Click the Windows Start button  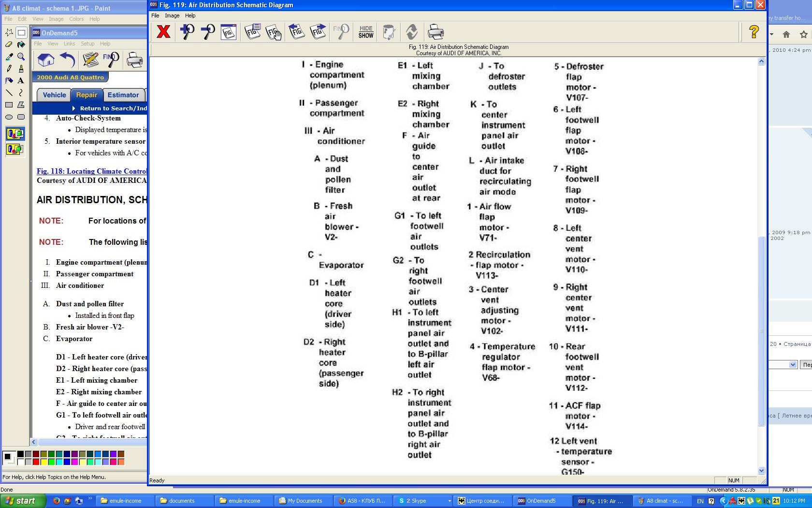(x=23, y=501)
